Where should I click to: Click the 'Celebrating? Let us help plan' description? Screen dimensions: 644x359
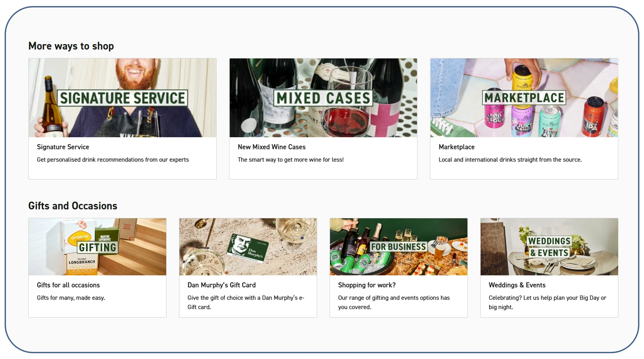coord(547,303)
